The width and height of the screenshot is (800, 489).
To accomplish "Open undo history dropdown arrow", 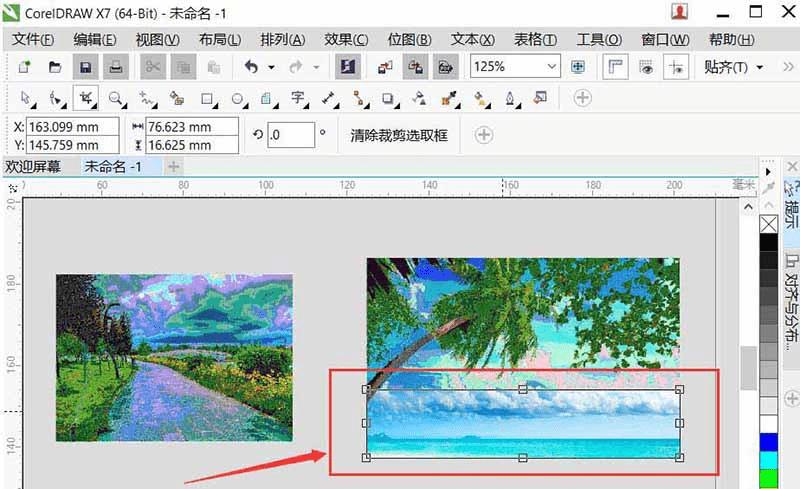I will point(271,67).
